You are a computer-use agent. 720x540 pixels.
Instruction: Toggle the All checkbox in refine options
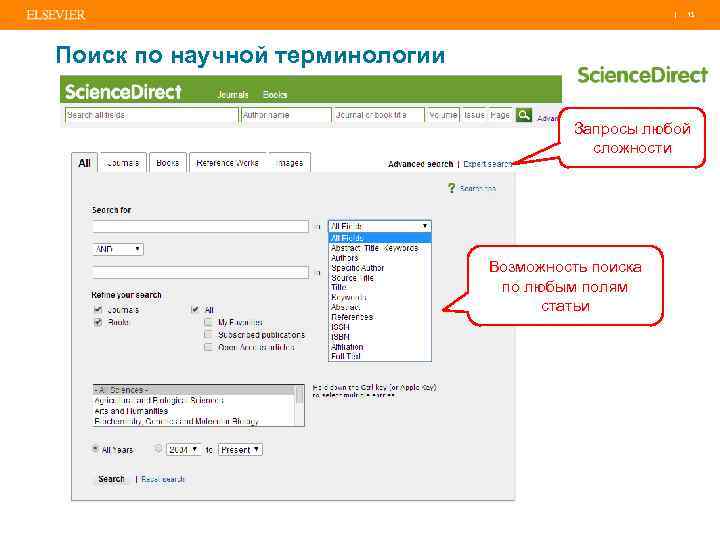click(x=195, y=309)
